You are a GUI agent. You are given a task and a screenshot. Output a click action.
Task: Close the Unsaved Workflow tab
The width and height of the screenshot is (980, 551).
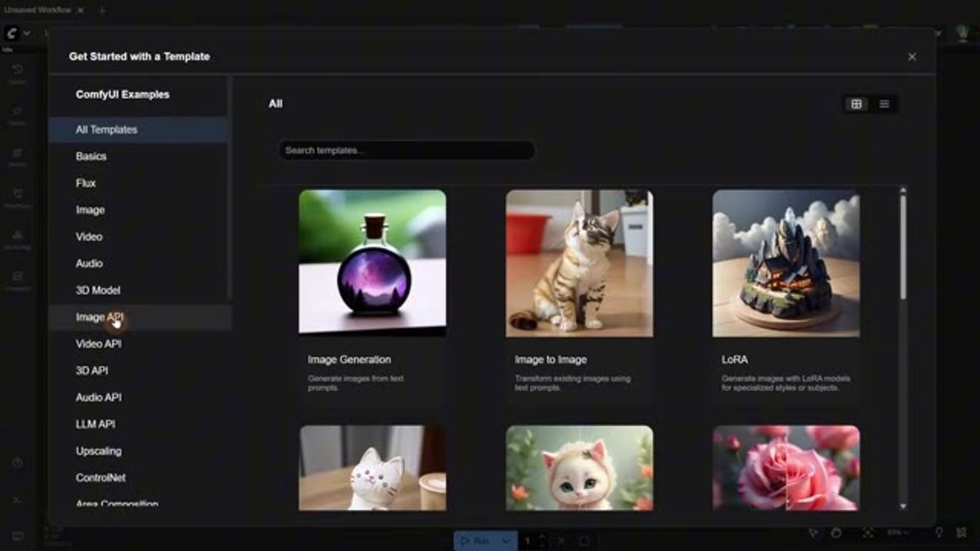80,10
